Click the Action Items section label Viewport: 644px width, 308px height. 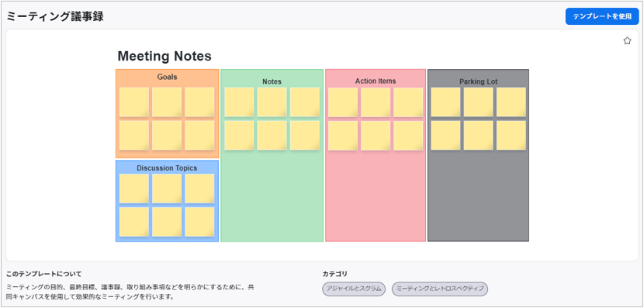click(376, 81)
